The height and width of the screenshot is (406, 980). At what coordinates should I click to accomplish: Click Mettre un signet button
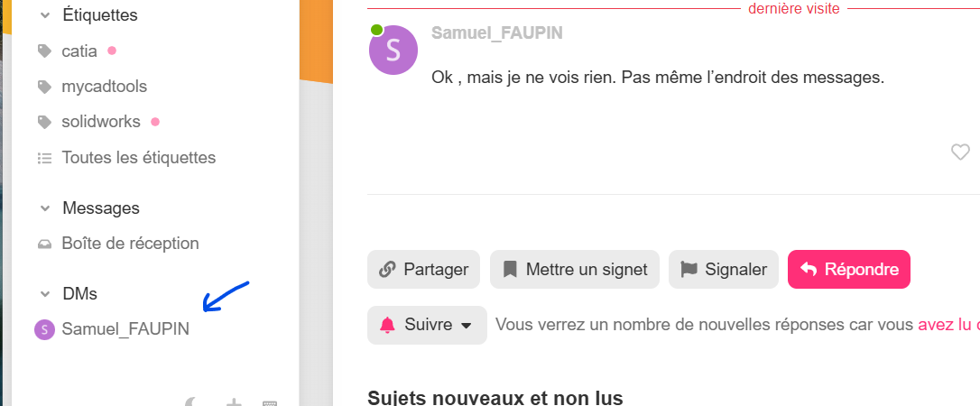(x=575, y=269)
